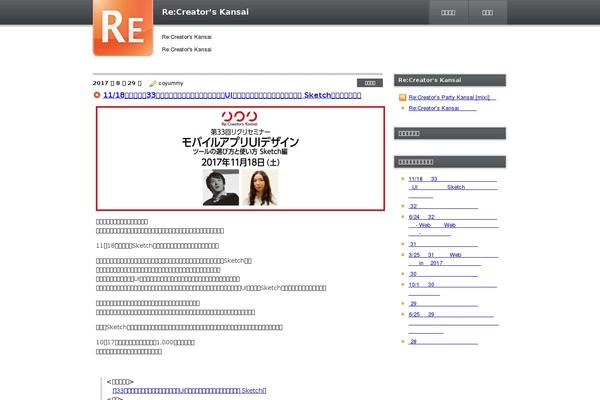Open Re:Creator's Party Kansai [mixi] link
The height and width of the screenshot is (400, 600).
(452, 98)
